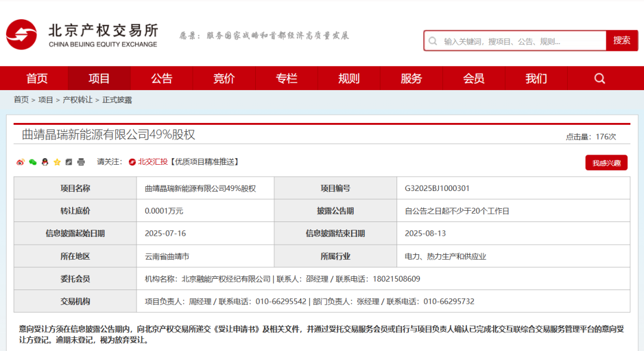
Task: Open the 首页 navigation menu
Action: click(37, 78)
